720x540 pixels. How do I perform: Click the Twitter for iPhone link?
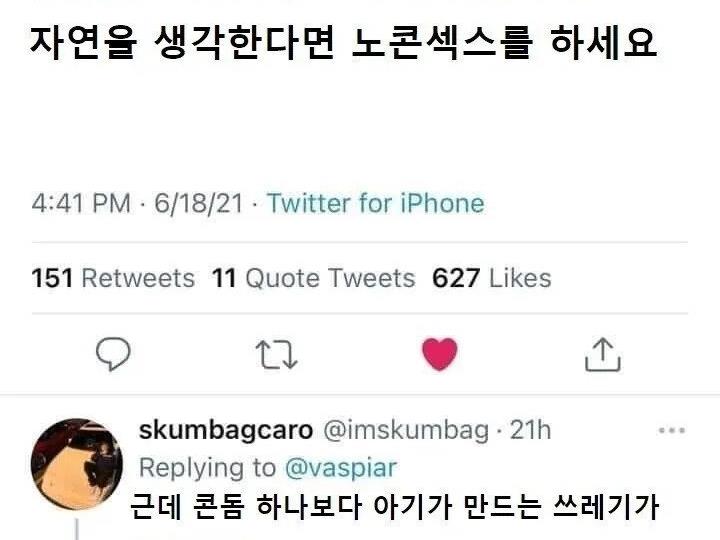click(x=375, y=204)
